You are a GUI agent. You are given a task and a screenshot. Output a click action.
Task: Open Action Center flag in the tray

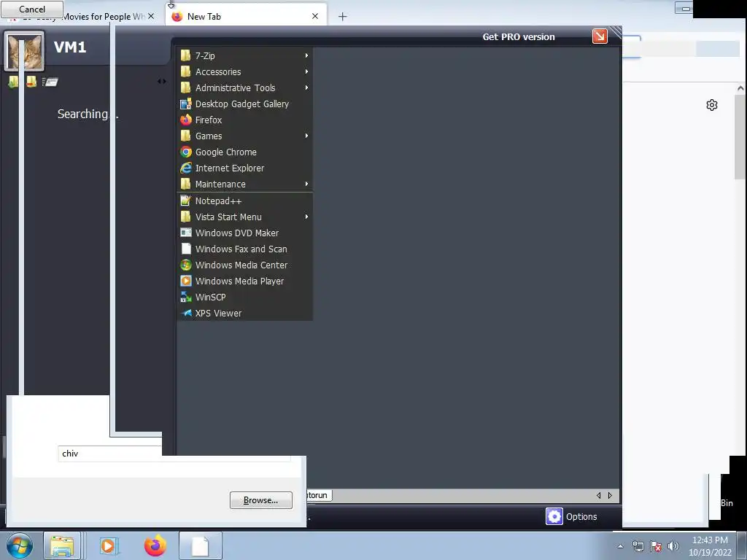(656, 546)
